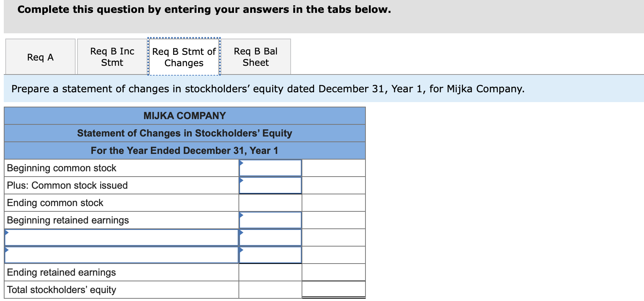This screenshot has width=644, height=301.
Task: Click the Ending retained earnings value cell
Action: (269, 272)
